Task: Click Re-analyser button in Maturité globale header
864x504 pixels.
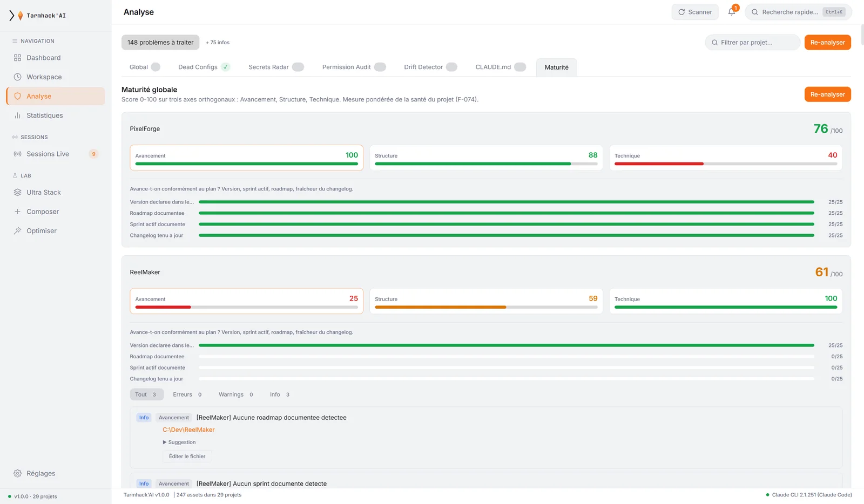Action: click(827, 94)
